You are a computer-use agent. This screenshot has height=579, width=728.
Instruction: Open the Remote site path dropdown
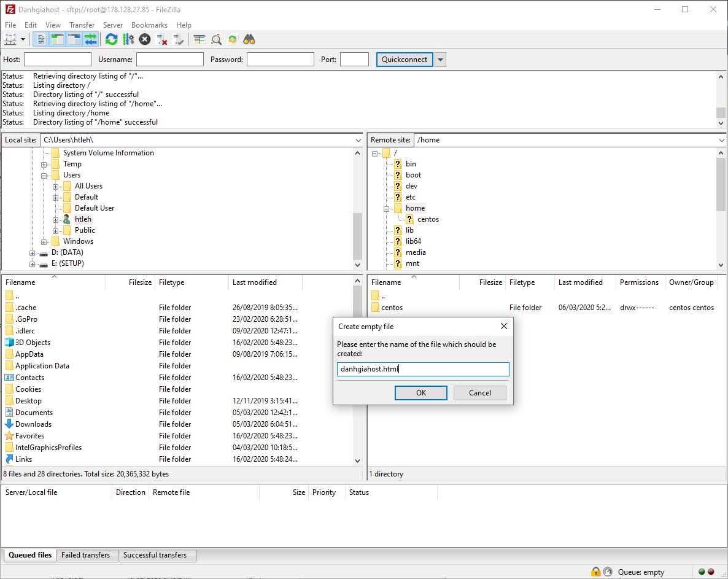[x=721, y=140]
